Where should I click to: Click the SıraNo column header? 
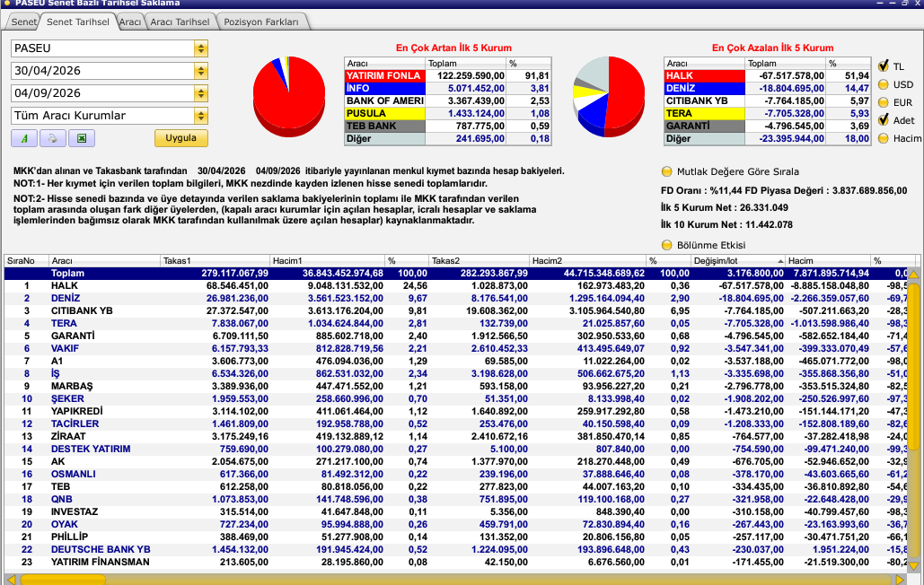[26, 261]
